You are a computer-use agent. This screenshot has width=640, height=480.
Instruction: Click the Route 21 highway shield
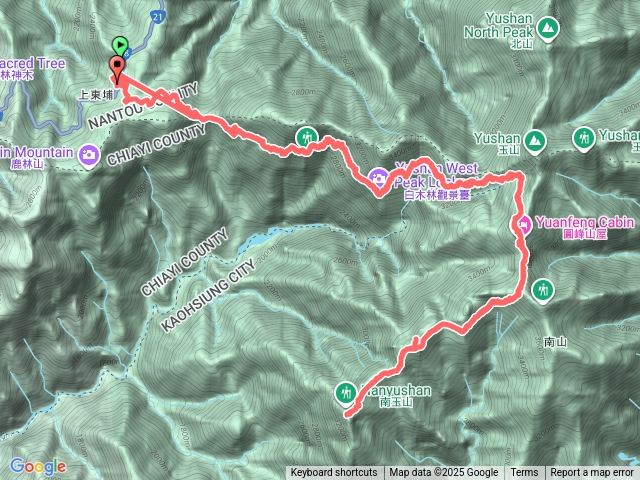pos(158,17)
